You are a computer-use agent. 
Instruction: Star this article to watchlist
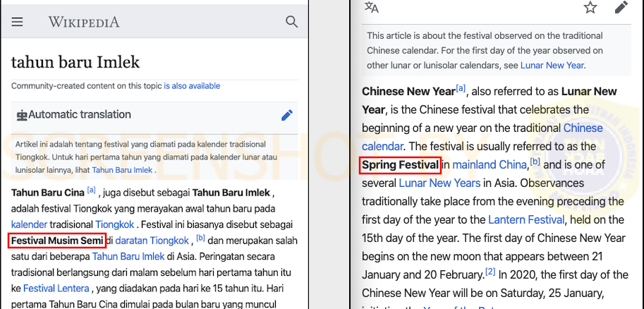(590, 7)
